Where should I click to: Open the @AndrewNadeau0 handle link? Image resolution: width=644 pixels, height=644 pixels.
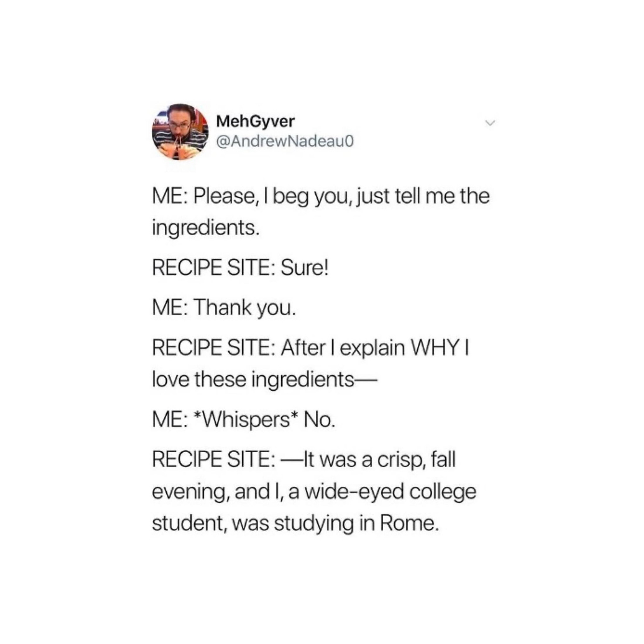pos(285,142)
